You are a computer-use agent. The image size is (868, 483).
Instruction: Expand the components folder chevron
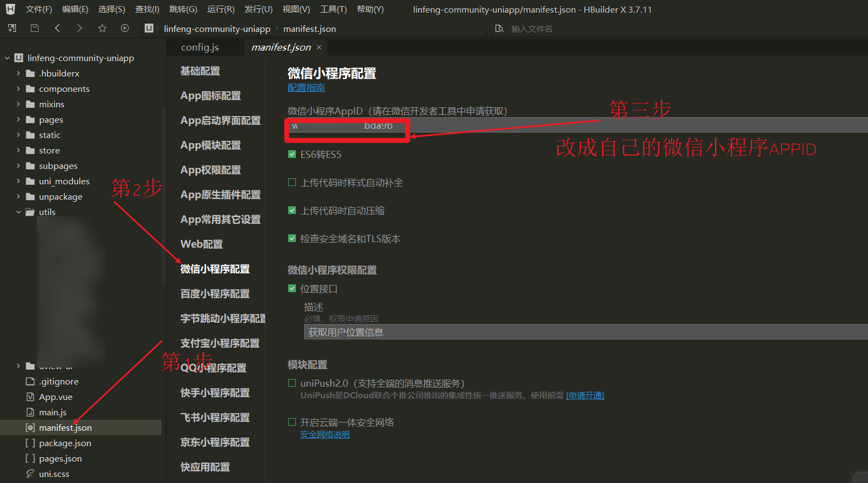(x=18, y=89)
